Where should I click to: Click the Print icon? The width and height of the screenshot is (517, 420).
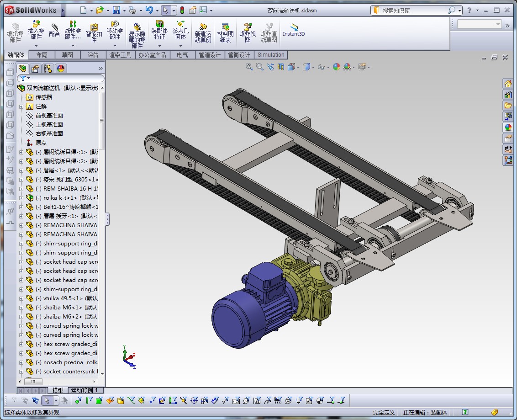tap(132, 10)
